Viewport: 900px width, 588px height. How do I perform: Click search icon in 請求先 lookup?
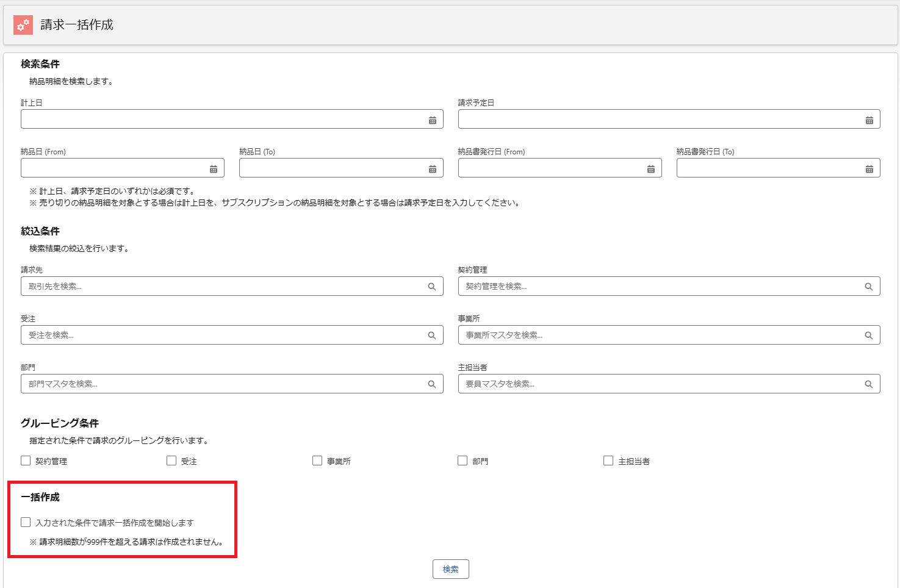[431, 287]
